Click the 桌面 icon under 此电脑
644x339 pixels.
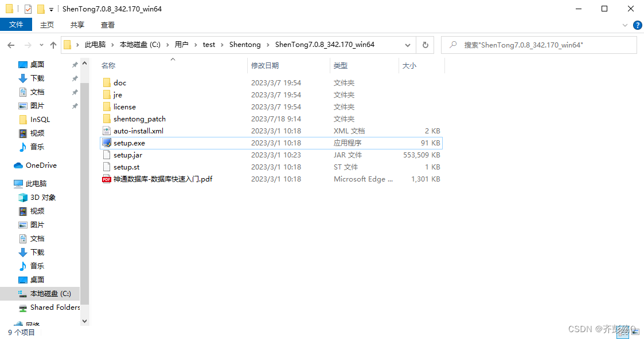(23, 279)
